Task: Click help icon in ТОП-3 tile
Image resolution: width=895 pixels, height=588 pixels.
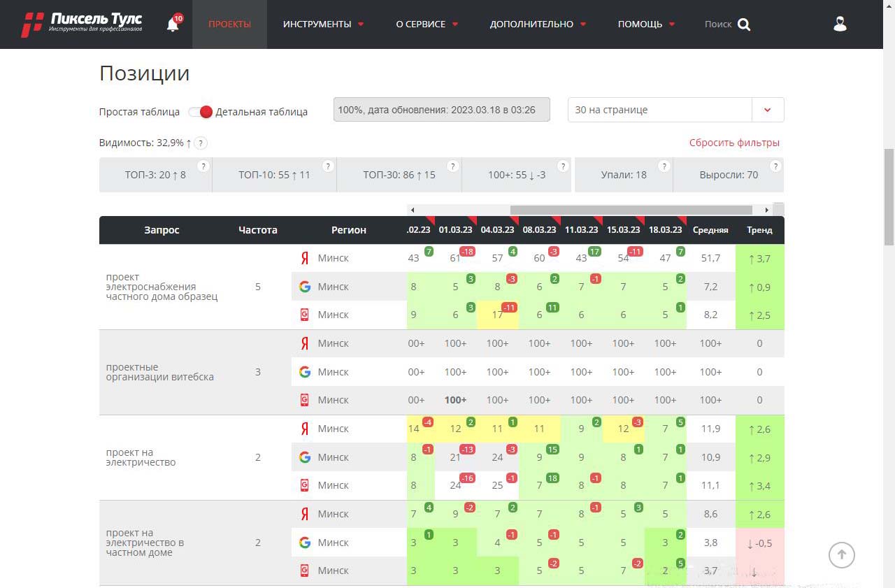Action: coord(203,166)
